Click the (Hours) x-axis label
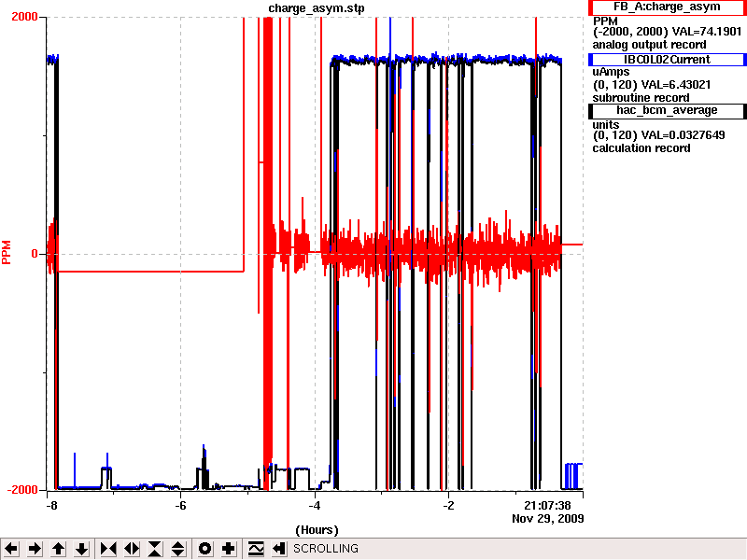 [317, 530]
